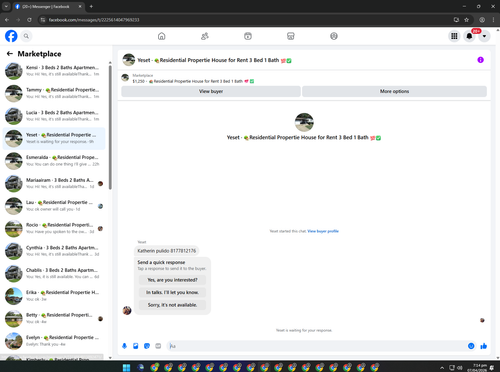Open Chrome profile icon
500x372 pixels.
[x=482, y=20]
